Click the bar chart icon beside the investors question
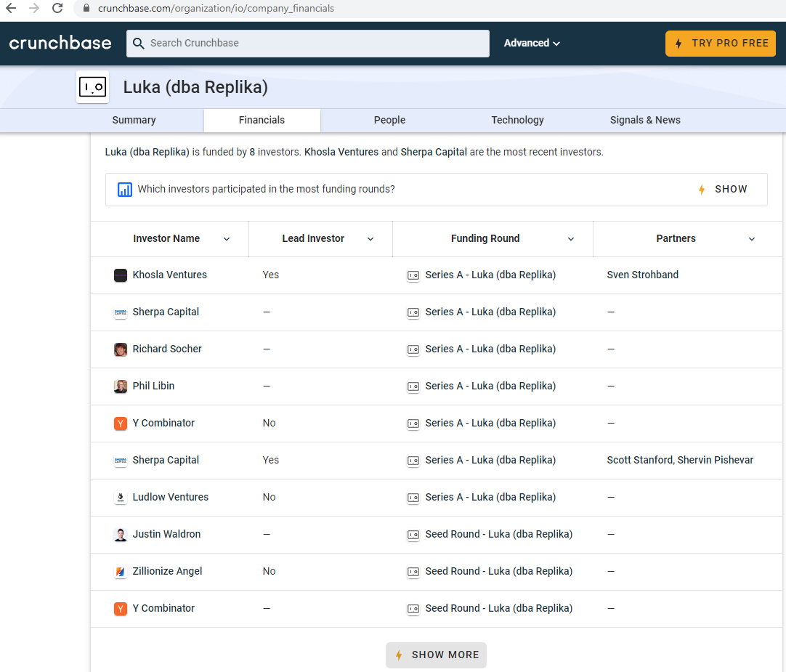Image resolution: width=786 pixels, height=672 pixels. 125,190
